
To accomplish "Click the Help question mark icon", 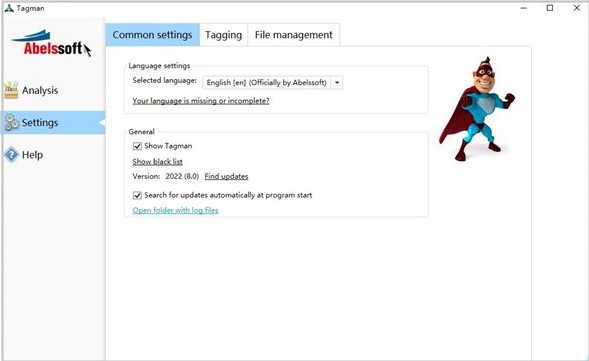I will pos(11,154).
